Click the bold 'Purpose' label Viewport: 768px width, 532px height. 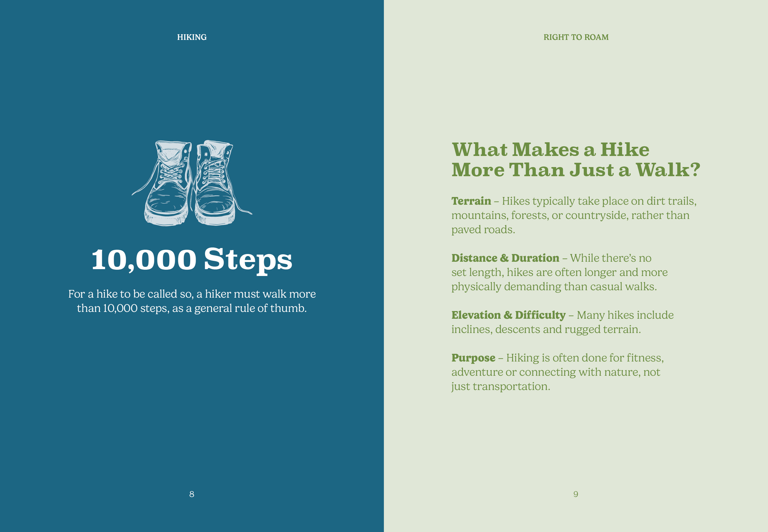click(473, 358)
